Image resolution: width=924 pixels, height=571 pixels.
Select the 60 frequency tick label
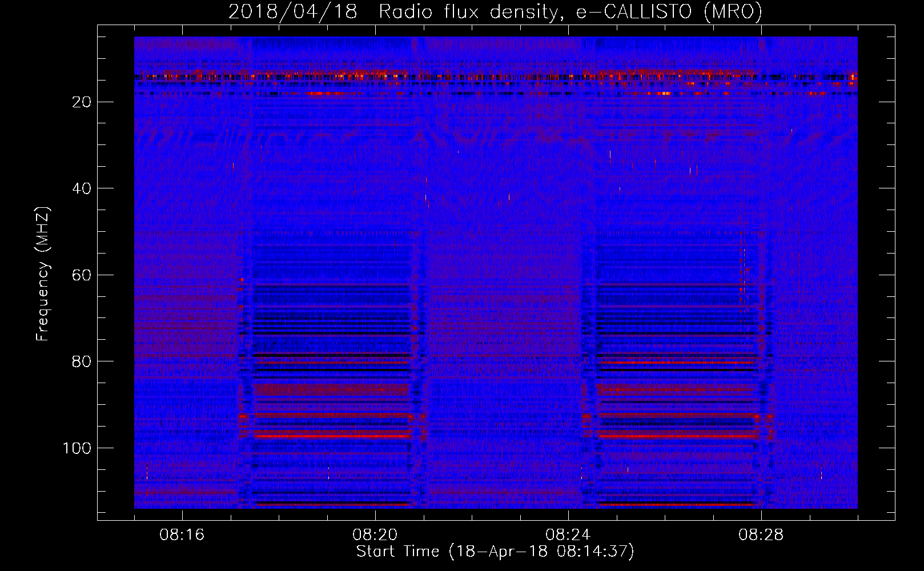82,275
